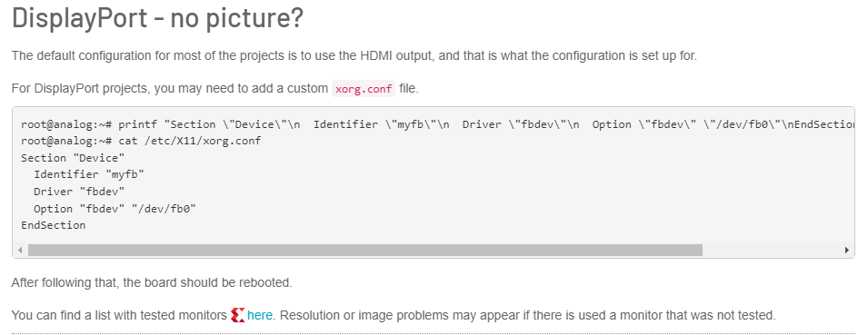Click the code block's right scroll arrow
Screen dimensions: 868x335
847,251
